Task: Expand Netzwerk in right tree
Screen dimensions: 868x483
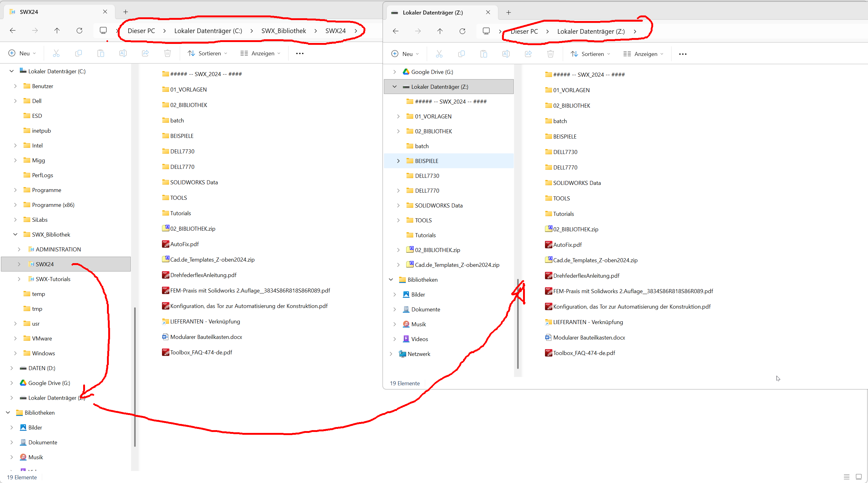Action: click(390, 353)
